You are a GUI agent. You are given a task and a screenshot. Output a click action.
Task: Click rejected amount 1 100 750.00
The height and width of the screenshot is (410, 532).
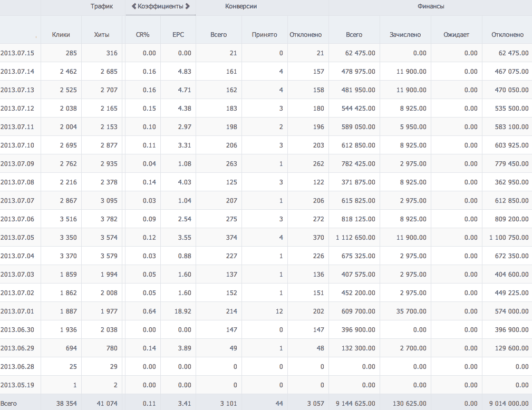point(509,237)
